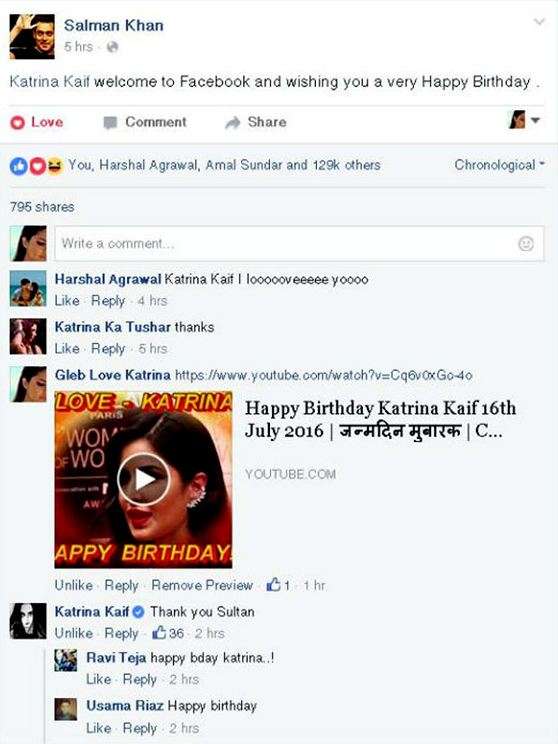The image size is (558, 744).
Task: Click Remove Preview under the video
Action: click(202, 585)
